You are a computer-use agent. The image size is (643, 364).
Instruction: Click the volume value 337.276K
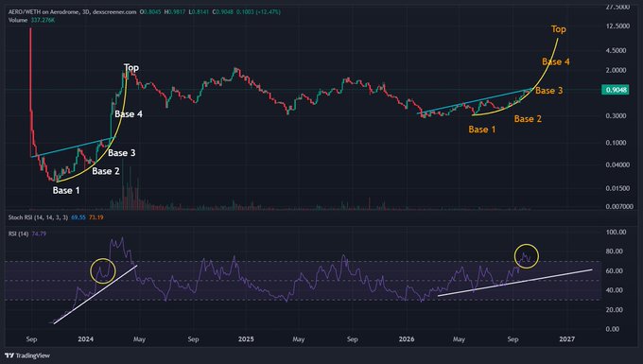43,20
